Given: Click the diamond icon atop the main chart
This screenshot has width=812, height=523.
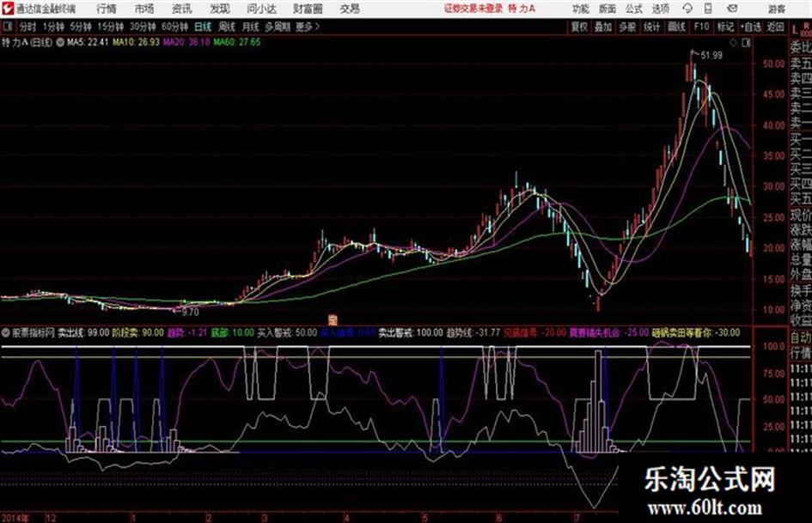Looking at the screenshot, I should (733, 43).
